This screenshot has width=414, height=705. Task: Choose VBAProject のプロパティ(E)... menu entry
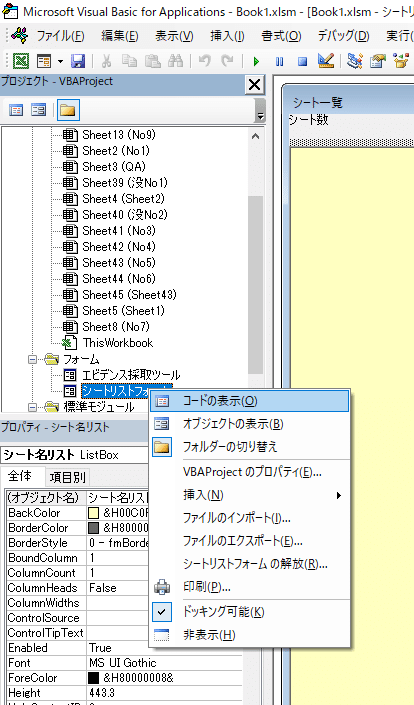pos(249,472)
